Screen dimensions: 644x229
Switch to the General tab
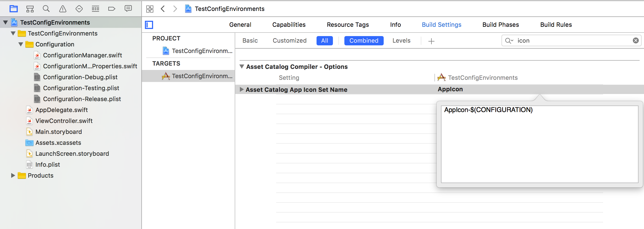click(240, 25)
